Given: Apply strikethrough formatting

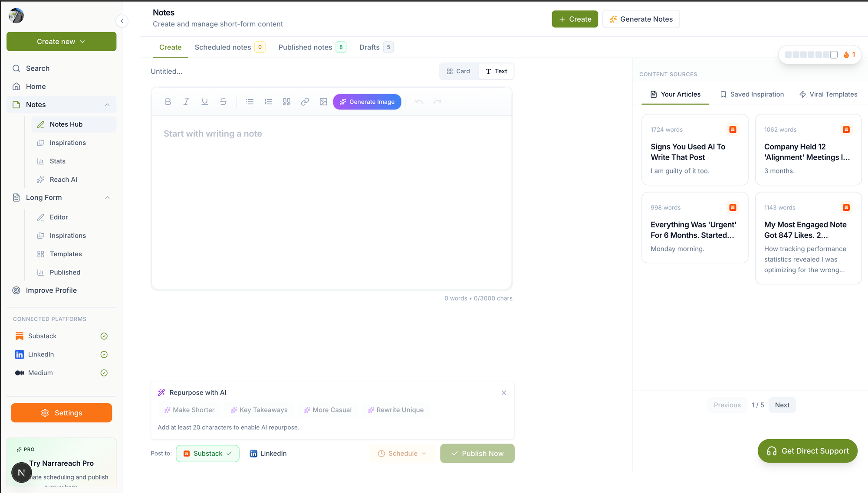Looking at the screenshot, I should (223, 101).
